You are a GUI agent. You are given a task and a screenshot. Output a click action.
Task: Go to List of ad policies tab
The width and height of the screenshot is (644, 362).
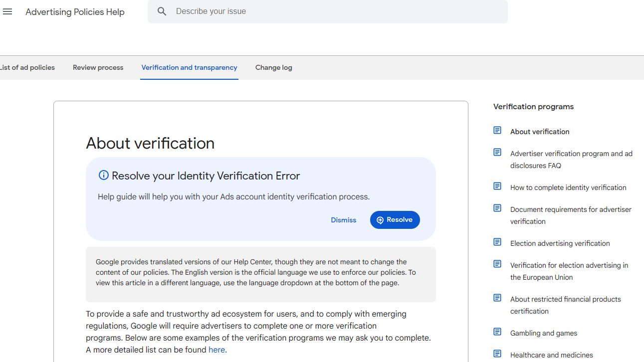coord(27,68)
